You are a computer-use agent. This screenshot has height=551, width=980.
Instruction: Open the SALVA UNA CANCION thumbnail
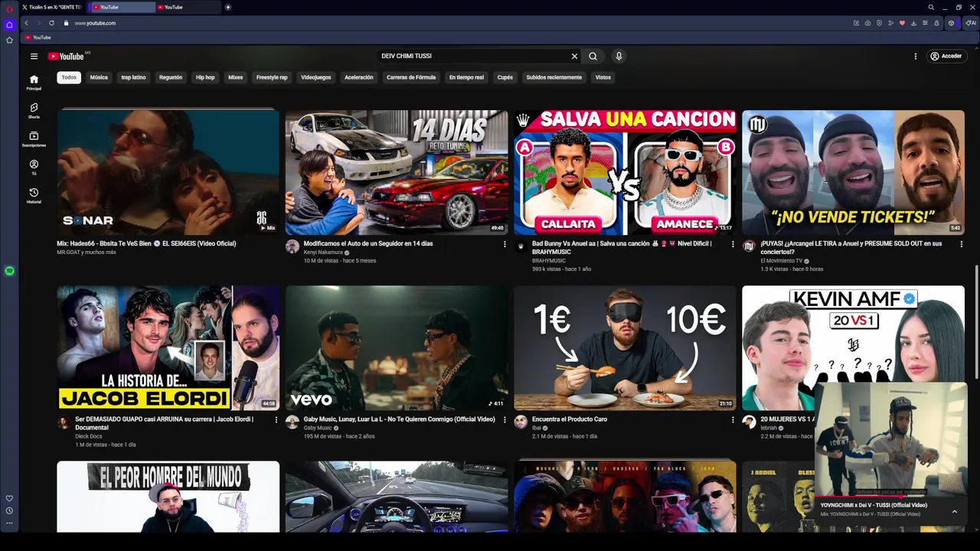625,172
